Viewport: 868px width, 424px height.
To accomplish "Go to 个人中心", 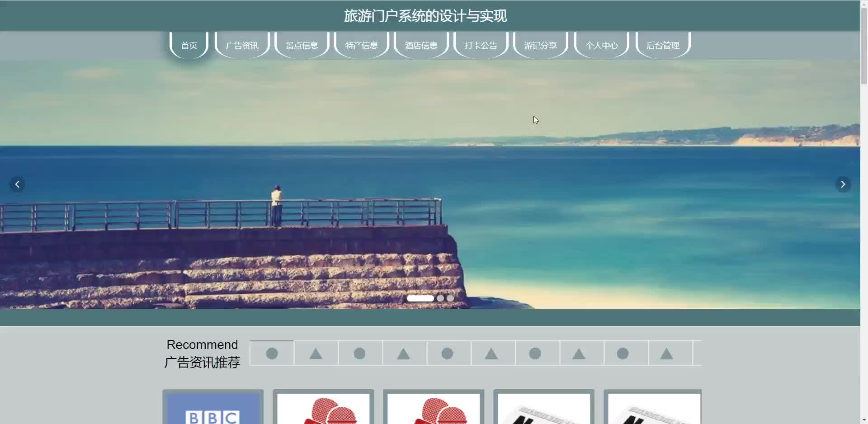I will pyautogui.click(x=601, y=45).
